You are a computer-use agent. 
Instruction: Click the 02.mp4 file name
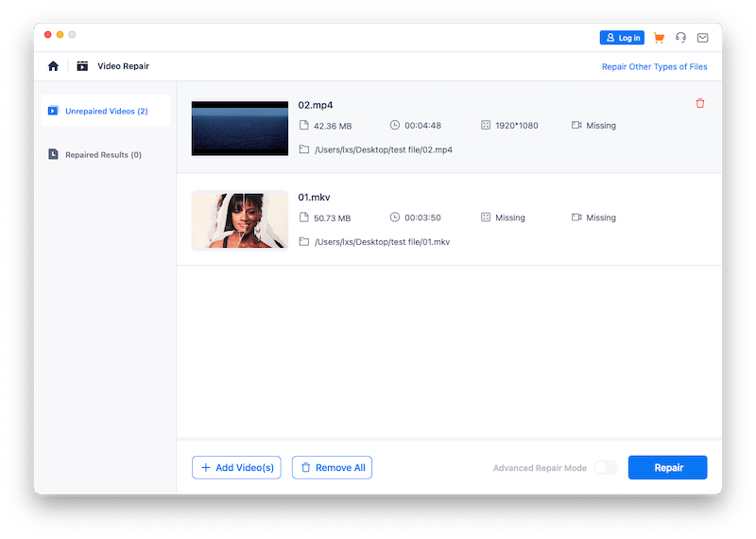(x=316, y=105)
